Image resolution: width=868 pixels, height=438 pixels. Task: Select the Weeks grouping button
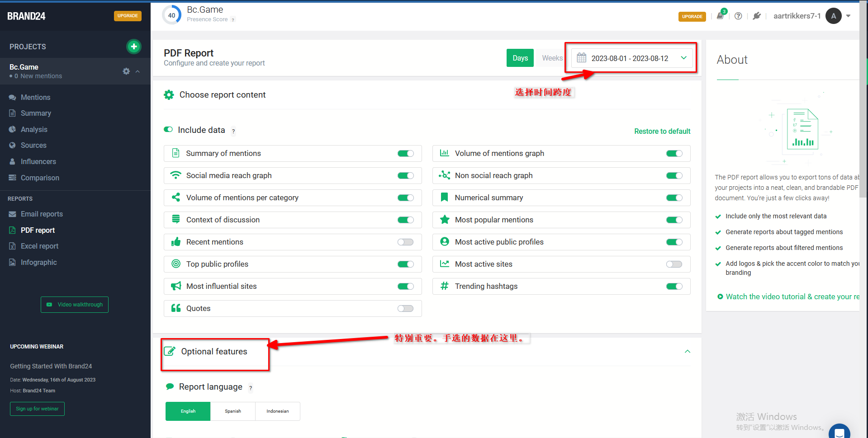[x=552, y=58]
